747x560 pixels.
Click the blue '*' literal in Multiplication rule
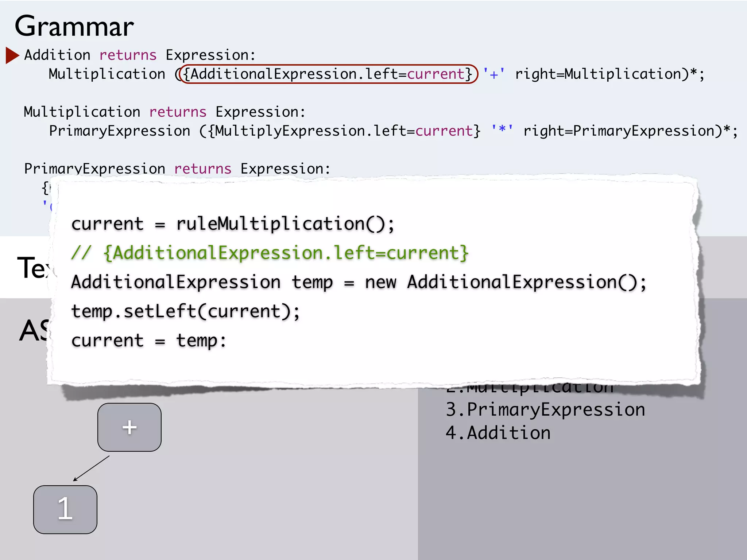[502, 130]
